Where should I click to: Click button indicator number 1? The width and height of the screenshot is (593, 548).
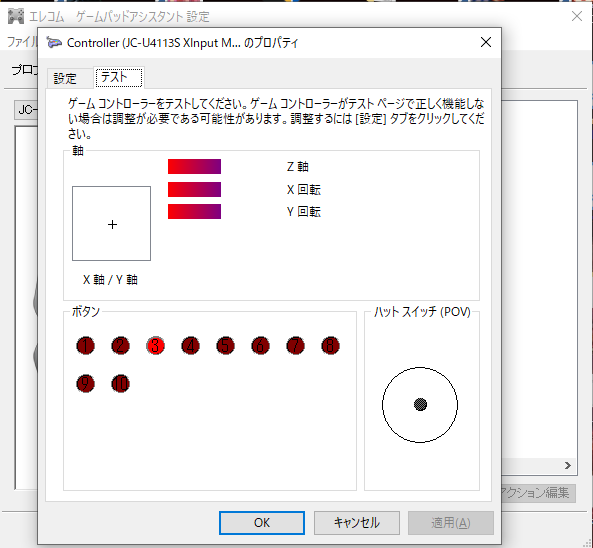(x=85, y=345)
